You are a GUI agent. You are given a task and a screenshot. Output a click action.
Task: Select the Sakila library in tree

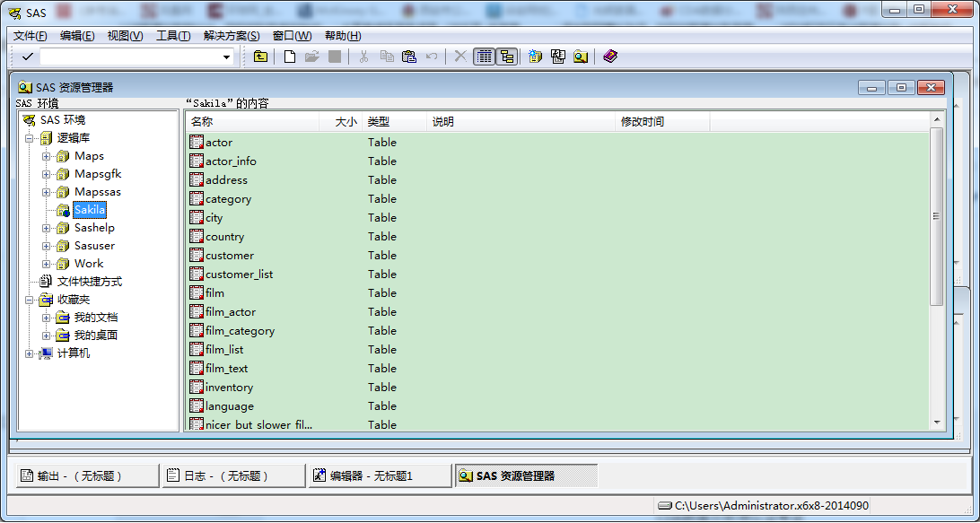(90, 210)
